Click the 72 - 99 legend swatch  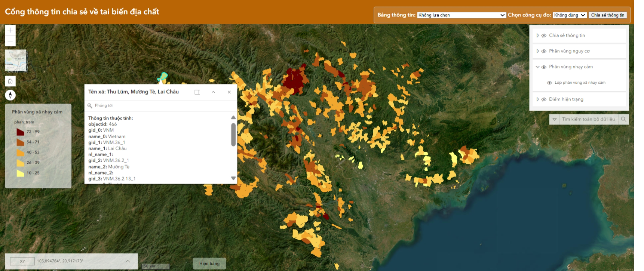point(20,132)
